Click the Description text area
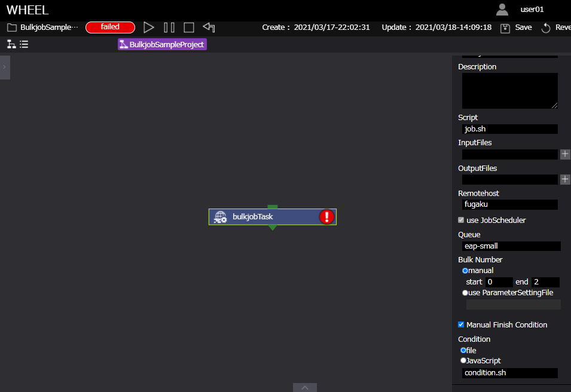Screen dimensions: 571x392 509,91
